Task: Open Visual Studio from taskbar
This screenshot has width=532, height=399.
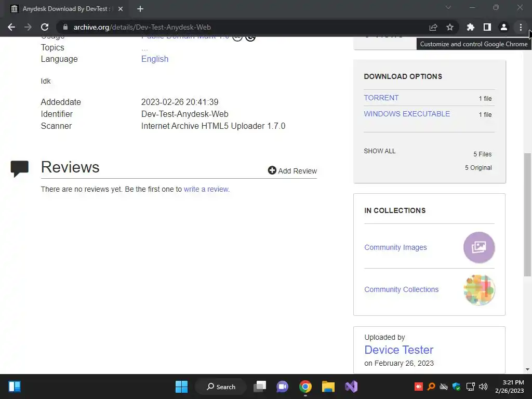Action: (351, 387)
